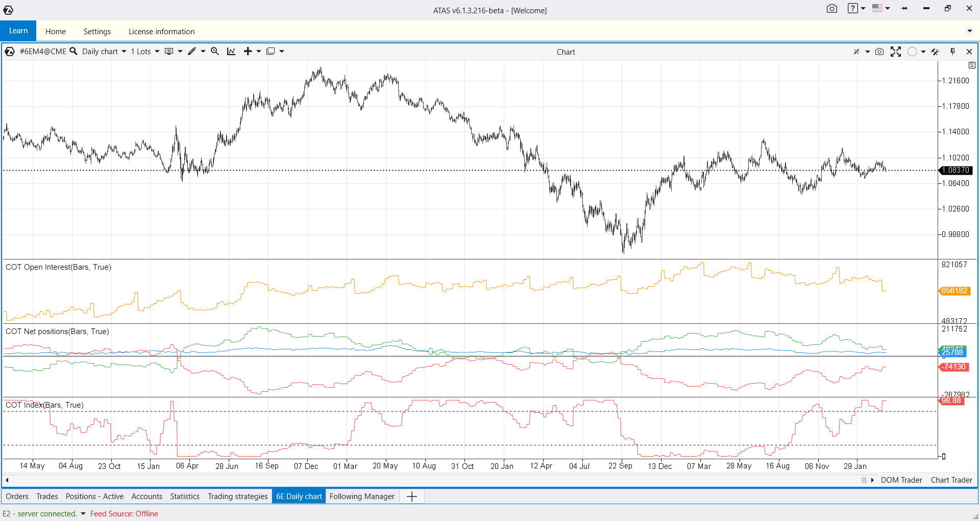Select the pencil drawing tool
980x521 pixels.
click(x=192, y=51)
